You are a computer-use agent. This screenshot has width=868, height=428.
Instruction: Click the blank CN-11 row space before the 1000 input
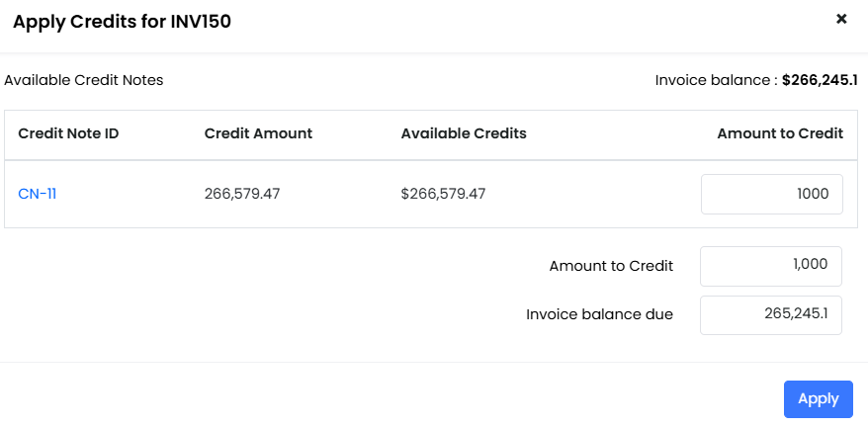coord(593,194)
